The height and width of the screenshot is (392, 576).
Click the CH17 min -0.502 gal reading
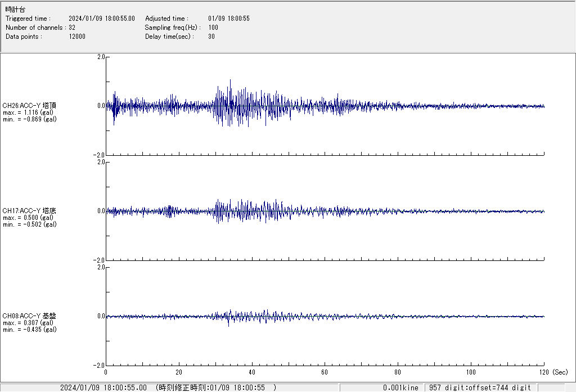point(29,224)
